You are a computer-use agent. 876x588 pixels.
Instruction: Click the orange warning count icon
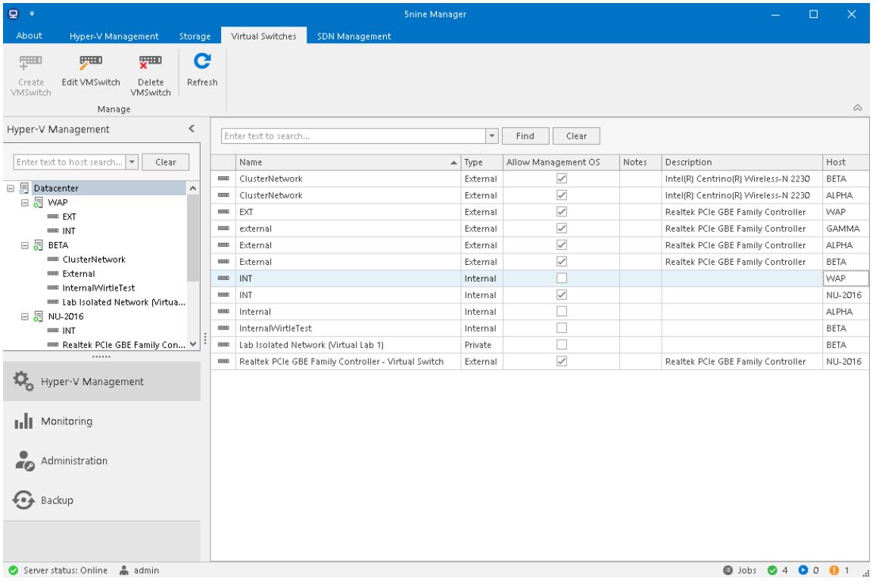[834, 571]
